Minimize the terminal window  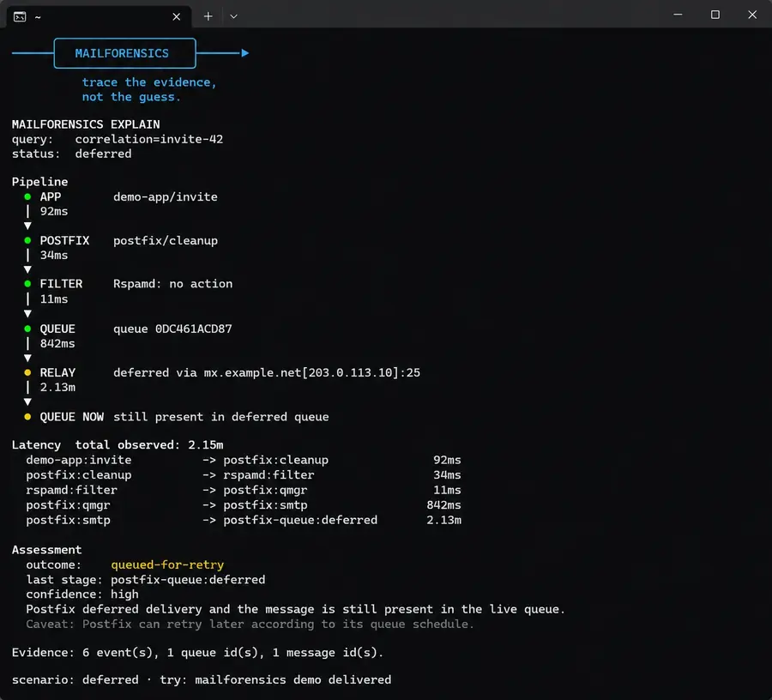point(678,15)
